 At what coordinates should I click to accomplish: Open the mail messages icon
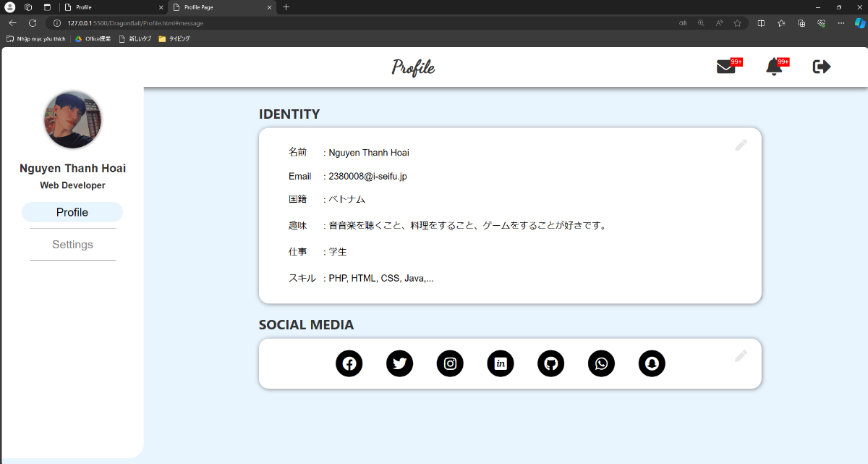[726, 67]
